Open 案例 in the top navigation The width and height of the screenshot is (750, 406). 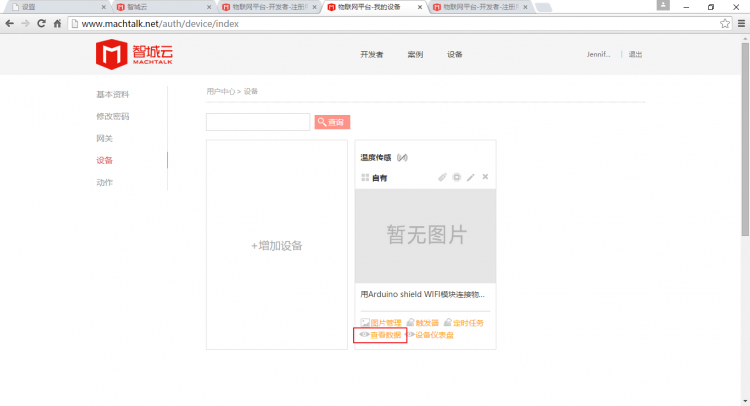click(415, 54)
